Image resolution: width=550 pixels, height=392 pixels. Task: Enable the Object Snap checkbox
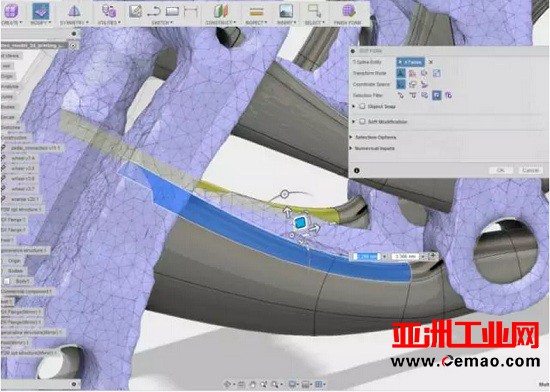click(x=362, y=106)
